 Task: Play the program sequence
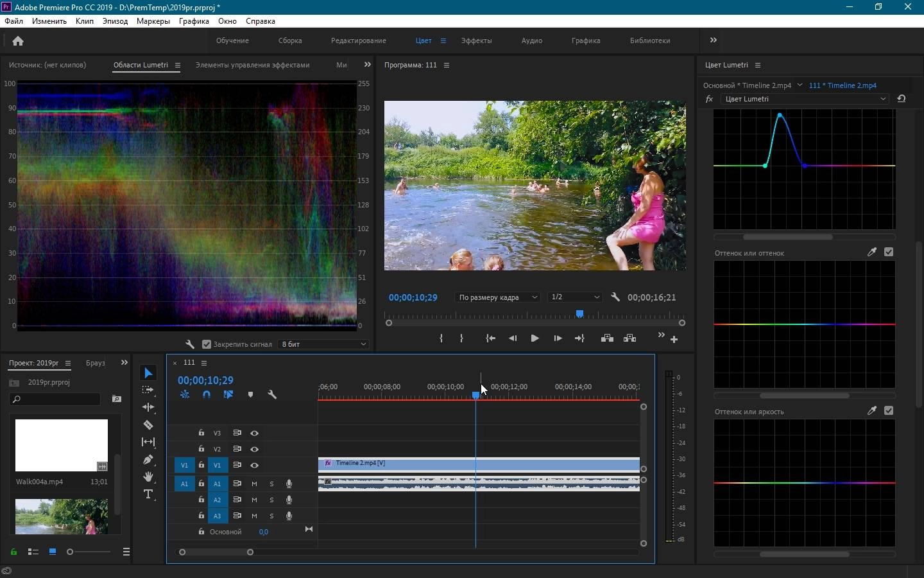point(535,338)
